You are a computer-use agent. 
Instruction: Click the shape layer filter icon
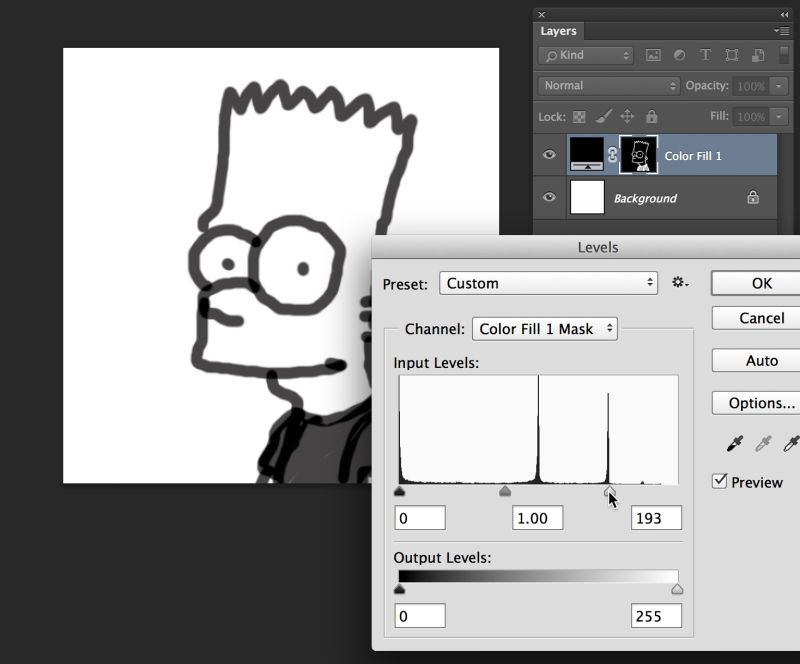[x=732, y=55]
